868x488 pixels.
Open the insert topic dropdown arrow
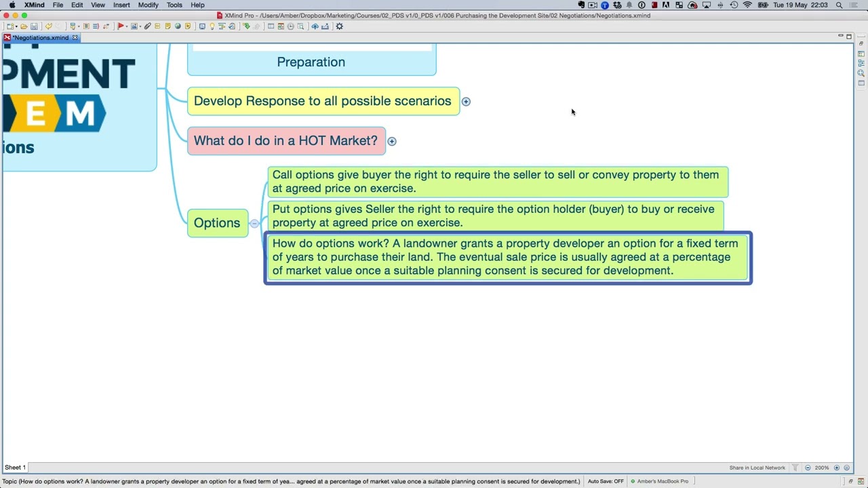click(x=79, y=26)
